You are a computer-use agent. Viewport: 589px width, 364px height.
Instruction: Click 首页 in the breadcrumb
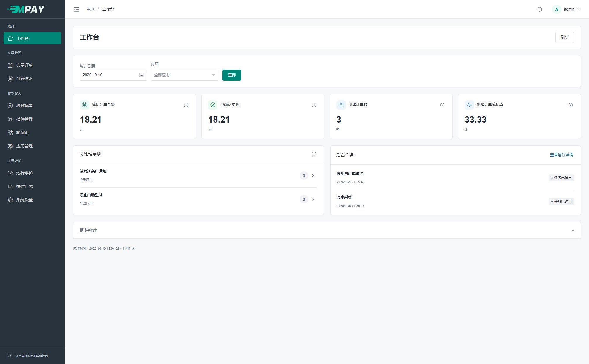point(90,9)
